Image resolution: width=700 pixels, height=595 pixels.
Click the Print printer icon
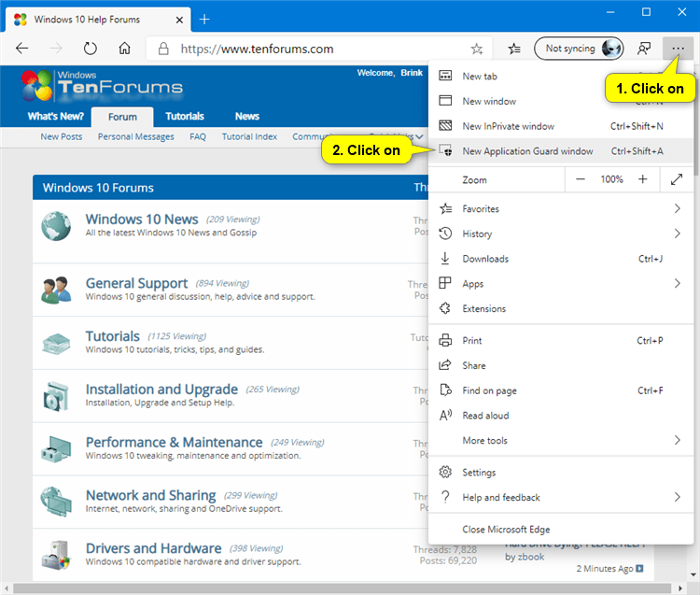point(445,340)
